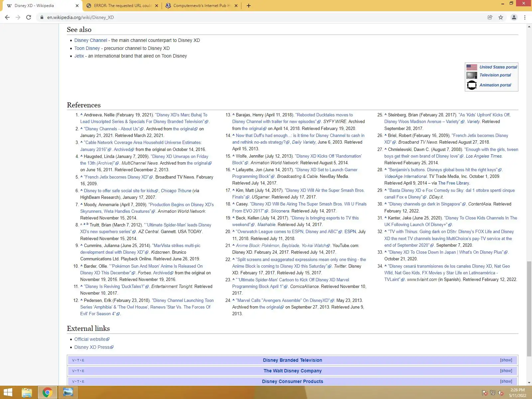The image size is (532, 399).
Task: Open a new browser tab
Action: click(x=248, y=6)
